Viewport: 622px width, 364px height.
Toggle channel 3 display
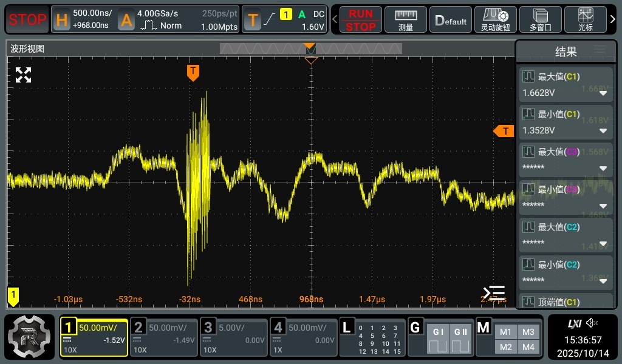point(233,337)
